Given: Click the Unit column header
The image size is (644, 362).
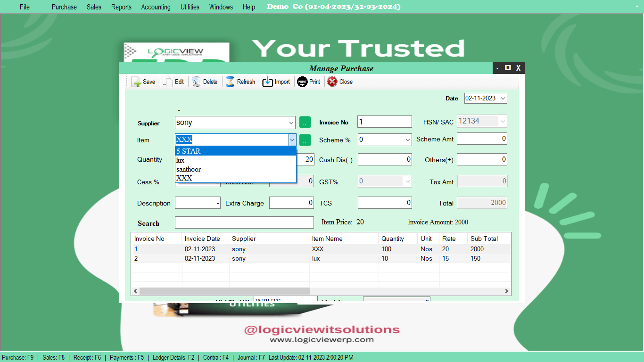Looking at the screenshot, I should pos(429,239).
